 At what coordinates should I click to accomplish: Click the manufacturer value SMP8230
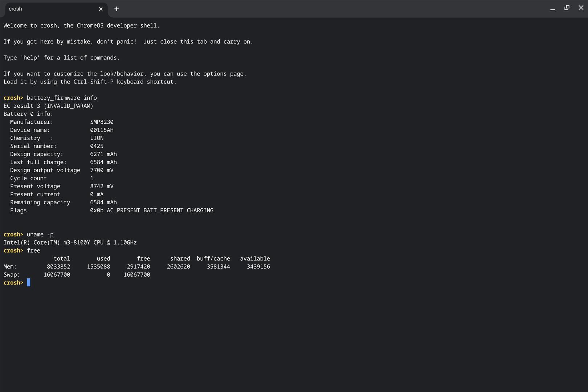[102, 122]
